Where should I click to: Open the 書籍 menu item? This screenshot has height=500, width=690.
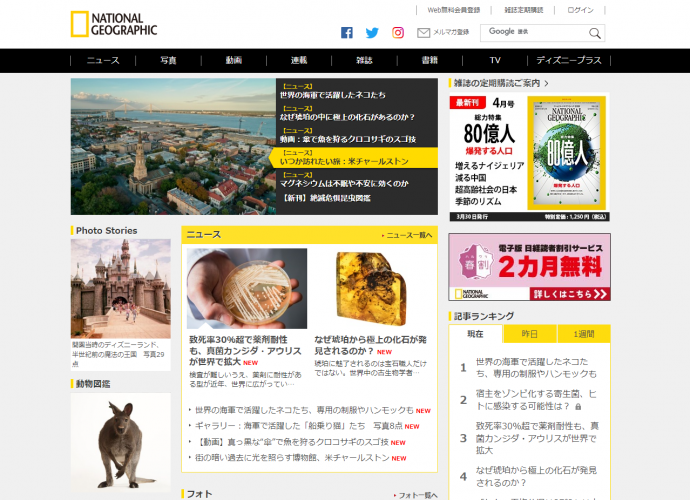click(x=429, y=60)
